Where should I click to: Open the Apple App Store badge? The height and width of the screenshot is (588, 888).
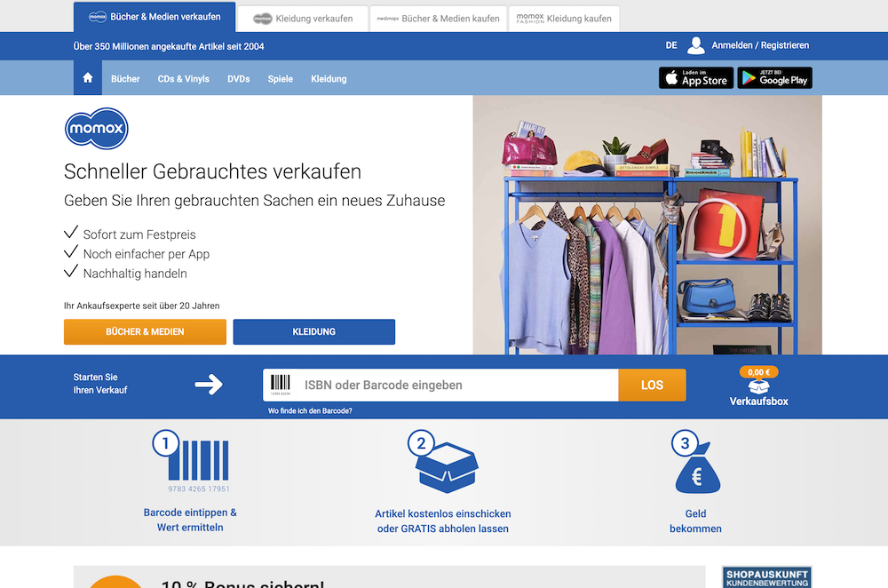(x=695, y=78)
